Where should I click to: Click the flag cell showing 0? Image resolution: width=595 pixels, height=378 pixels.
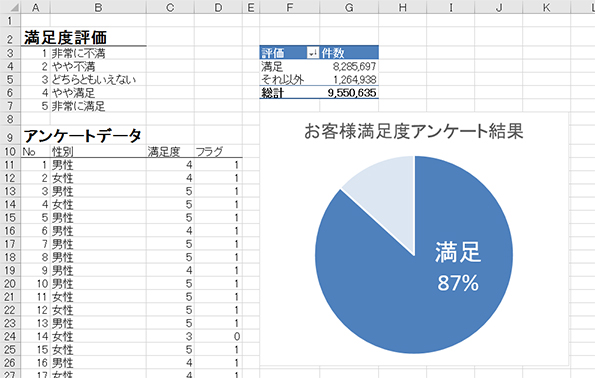[x=218, y=336]
